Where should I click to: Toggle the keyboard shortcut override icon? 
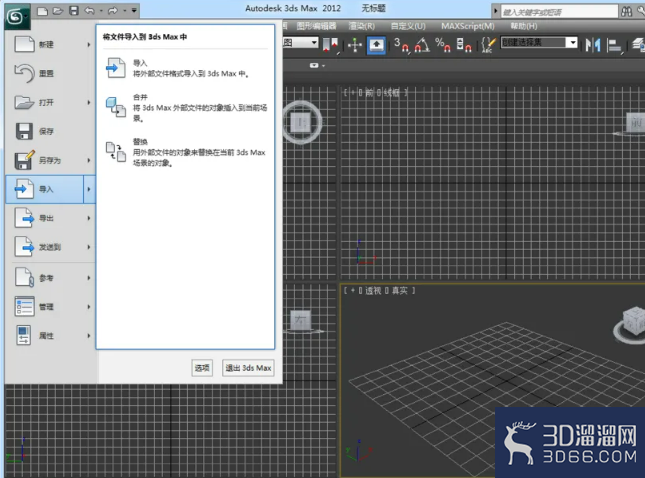[x=376, y=45]
